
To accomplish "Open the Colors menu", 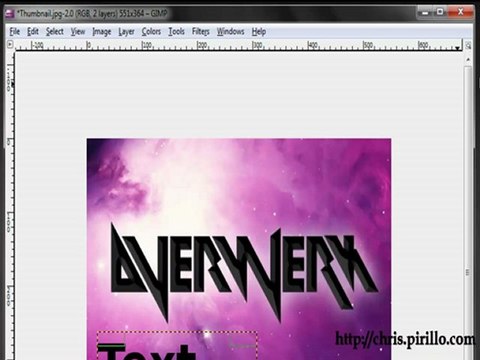I will 151,32.
